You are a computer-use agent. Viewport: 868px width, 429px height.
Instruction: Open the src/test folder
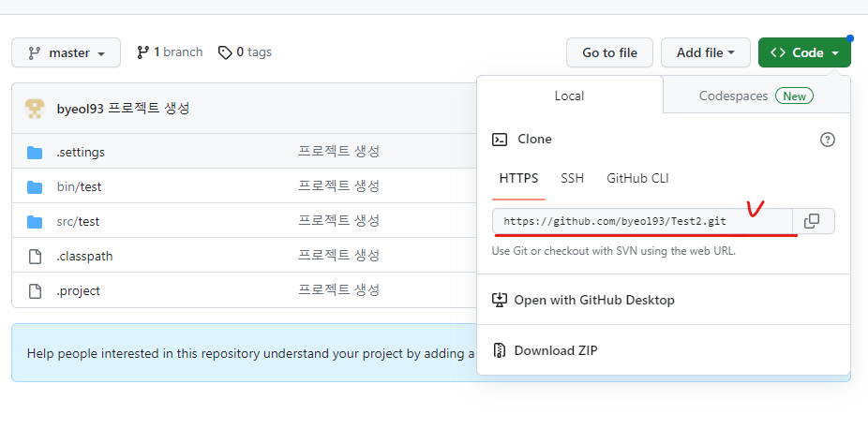pos(78,222)
